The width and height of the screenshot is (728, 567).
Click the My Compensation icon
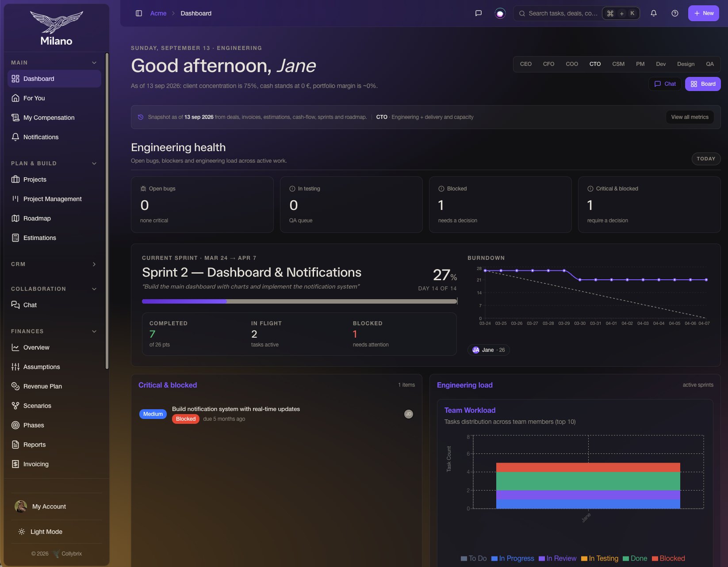15,118
